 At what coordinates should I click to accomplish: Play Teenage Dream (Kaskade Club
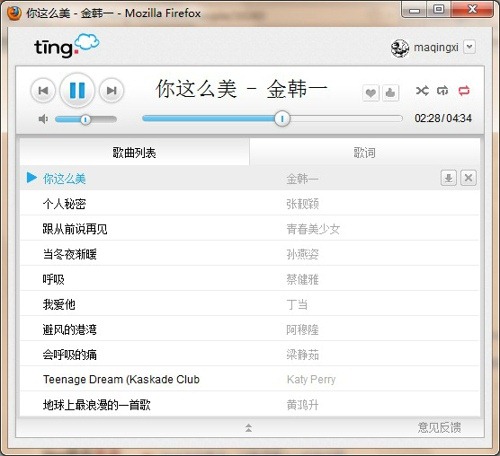coord(121,379)
